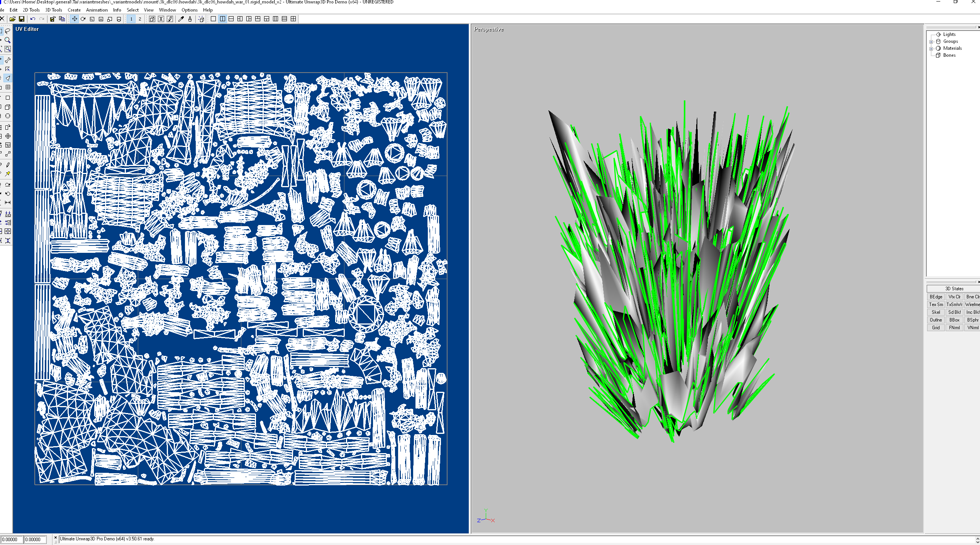Select the eyedropper tool icon
The height and width of the screenshot is (545, 980).
coord(181,19)
